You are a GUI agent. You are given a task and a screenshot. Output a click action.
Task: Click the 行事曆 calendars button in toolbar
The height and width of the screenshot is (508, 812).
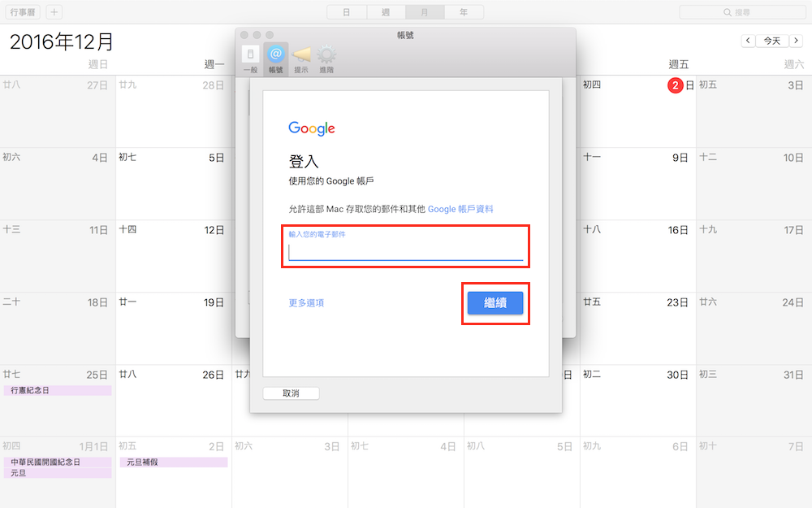click(22, 12)
